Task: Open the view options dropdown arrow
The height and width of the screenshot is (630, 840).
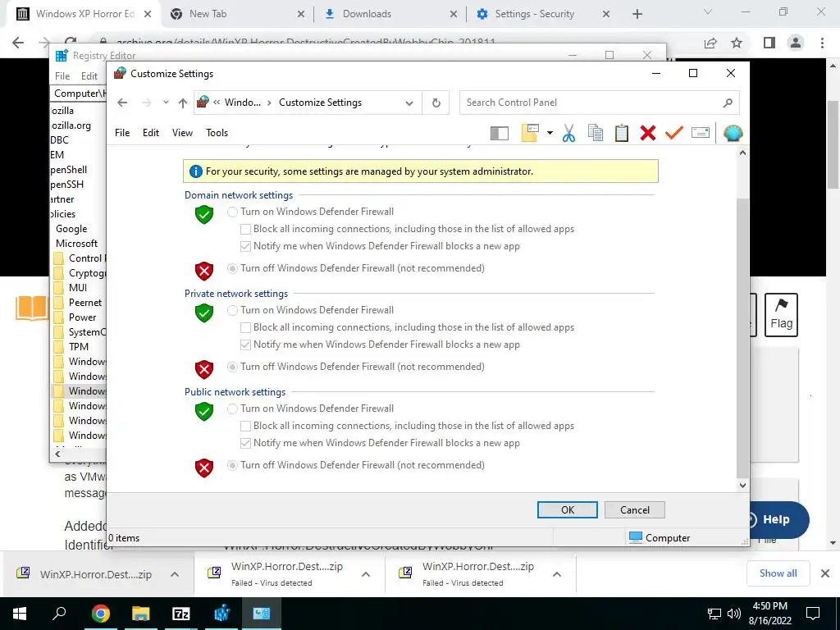Action: coord(550,133)
